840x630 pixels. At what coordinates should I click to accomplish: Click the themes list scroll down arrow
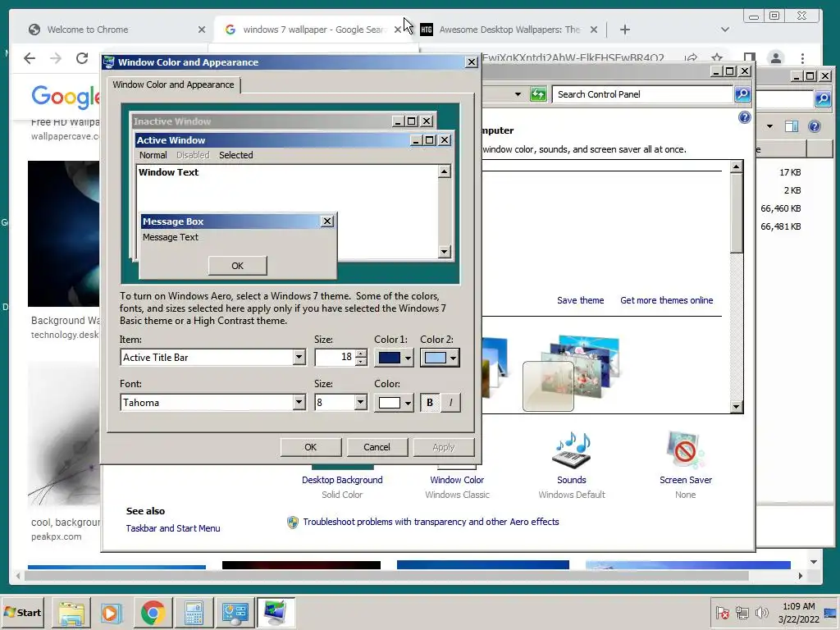(737, 407)
